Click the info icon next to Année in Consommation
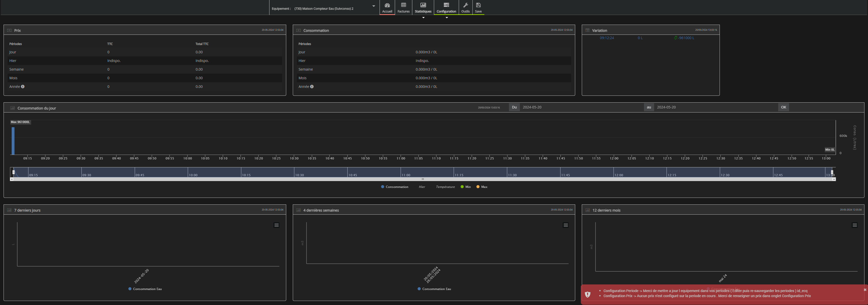The width and height of the screenshot is (868, 305). tap(312, 87)
